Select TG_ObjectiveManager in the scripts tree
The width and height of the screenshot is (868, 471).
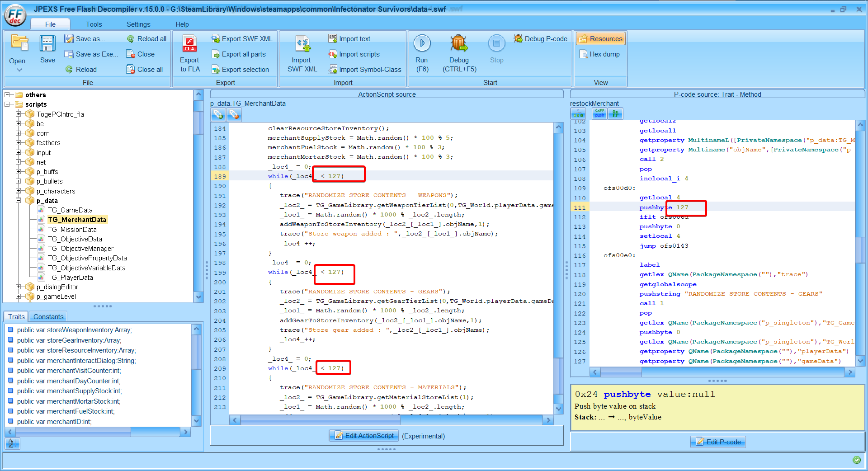tap(80, 249)
